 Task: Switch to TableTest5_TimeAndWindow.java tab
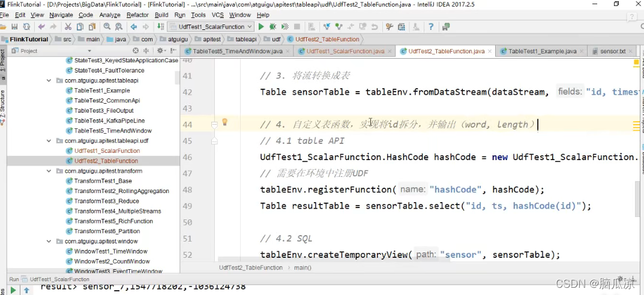point(238,52)
